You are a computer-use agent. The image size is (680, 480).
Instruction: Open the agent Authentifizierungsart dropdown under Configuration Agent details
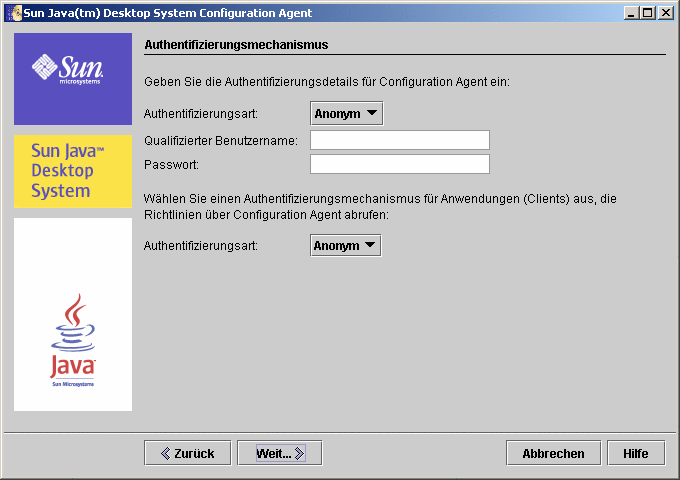pyautogui.click(x=347, y=114)
